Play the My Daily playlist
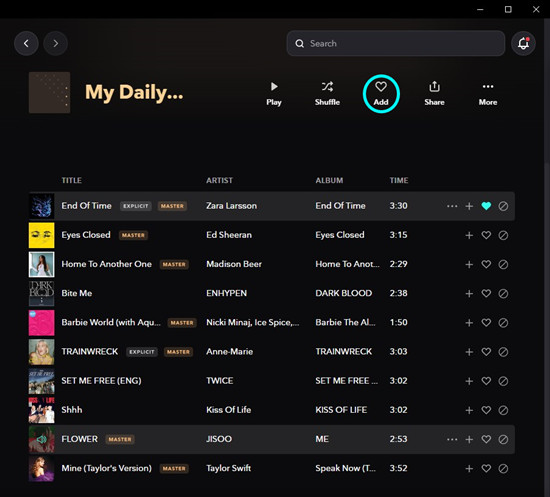The width and height of the screenshot is (550, 497). pos(274,94)
